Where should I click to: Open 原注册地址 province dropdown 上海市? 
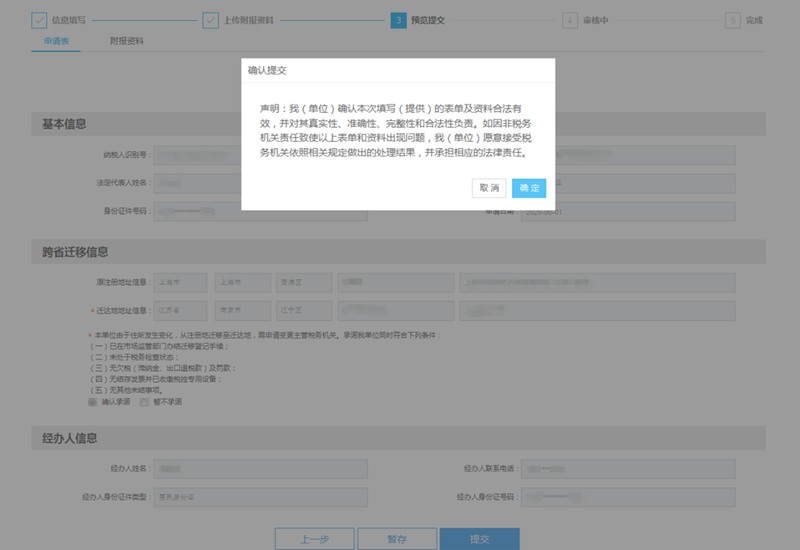[180, 283]
